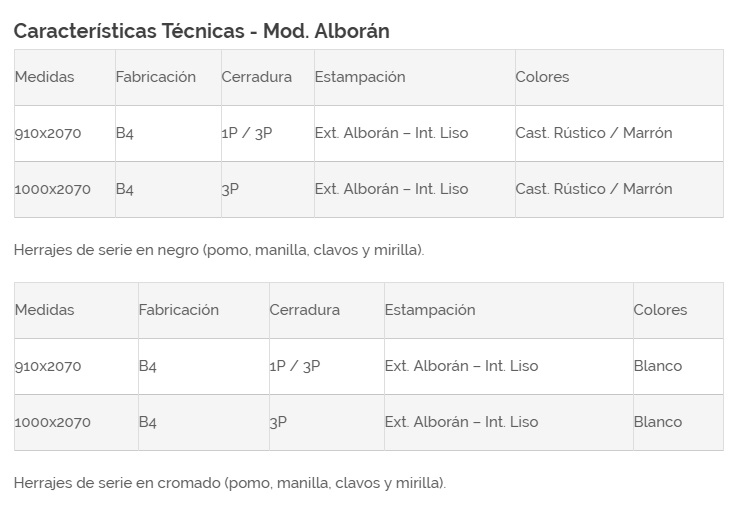Select the Fabricación header in the top table

click(x=155, y=77)
